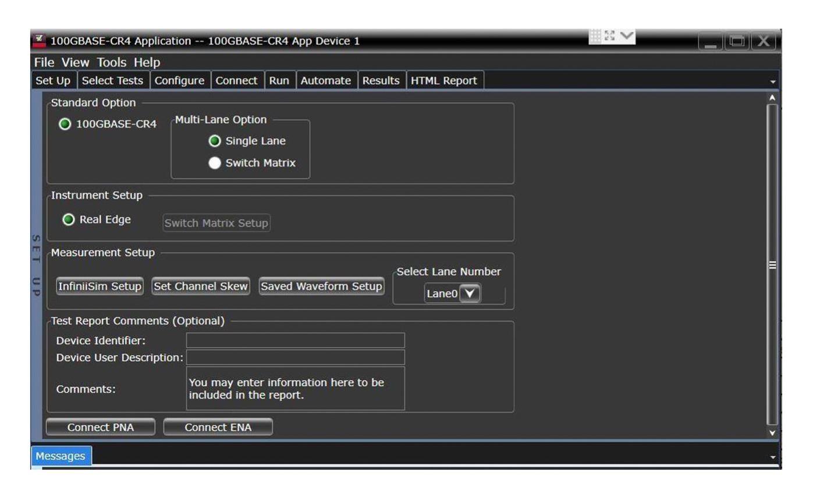
Task: Open the Lane0 lane number dropdown
Action: tap(470, 294)
